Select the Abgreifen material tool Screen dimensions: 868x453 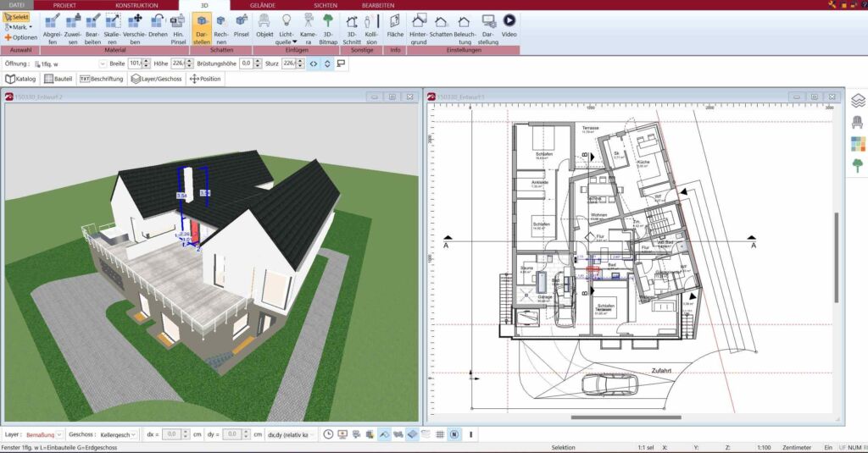pyautogui.click(x=53, y=29)
